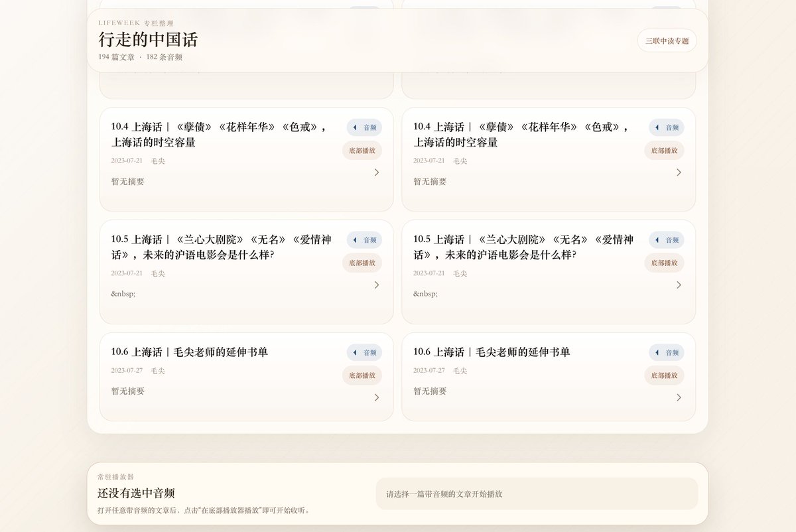796x532 pixels.
Task: Open right-column title 10.5 上海话《兰心大剧院》
Action: 523,247
